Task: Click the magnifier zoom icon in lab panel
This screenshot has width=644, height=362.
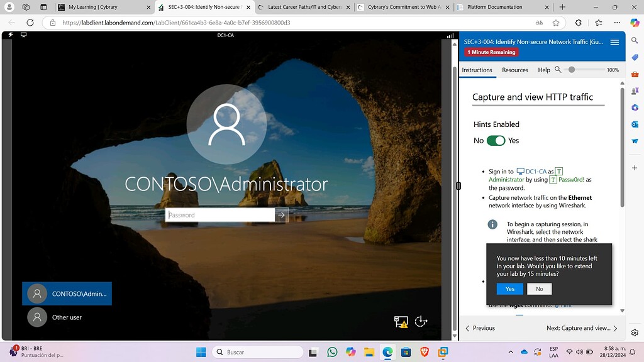Action: tap(558, 70)
